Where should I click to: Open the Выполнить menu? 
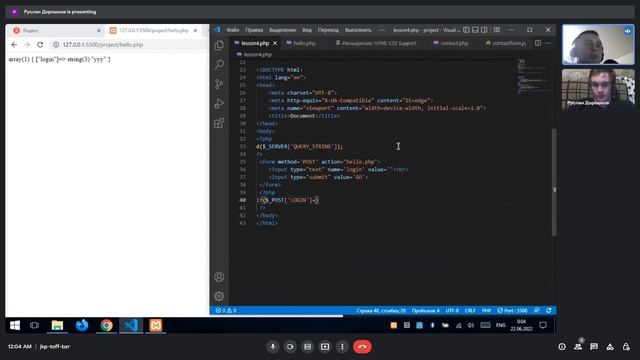tap(358, 30)
